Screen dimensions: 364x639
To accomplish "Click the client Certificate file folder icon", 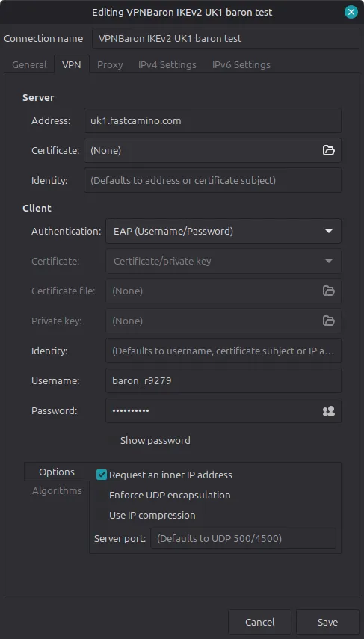I will [329, 291].
